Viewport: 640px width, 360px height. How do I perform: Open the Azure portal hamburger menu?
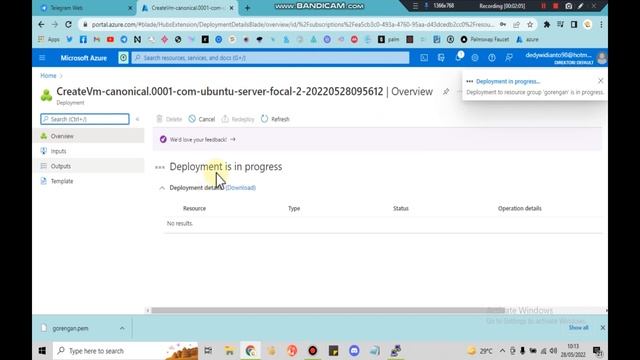(x=42, y=58)
